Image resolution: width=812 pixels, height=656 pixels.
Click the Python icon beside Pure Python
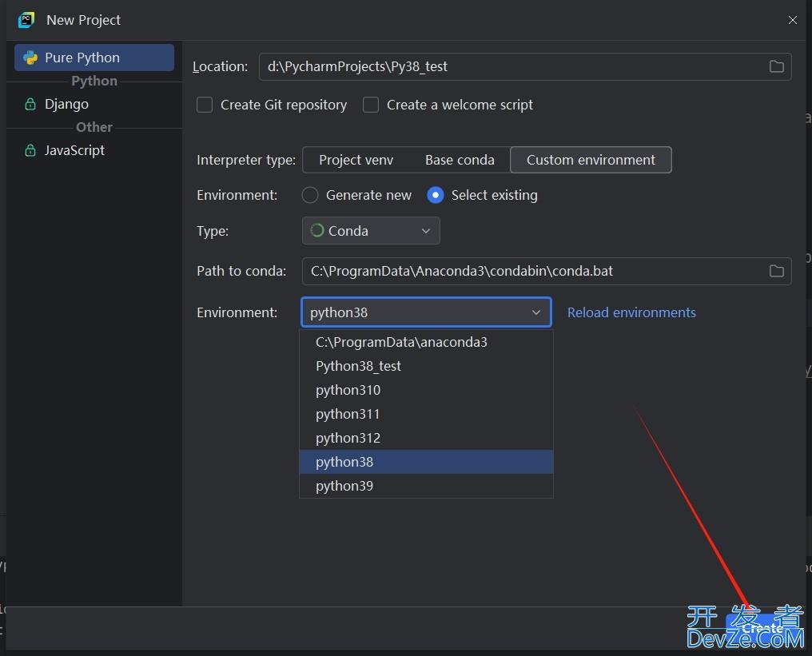click(30, 58)
